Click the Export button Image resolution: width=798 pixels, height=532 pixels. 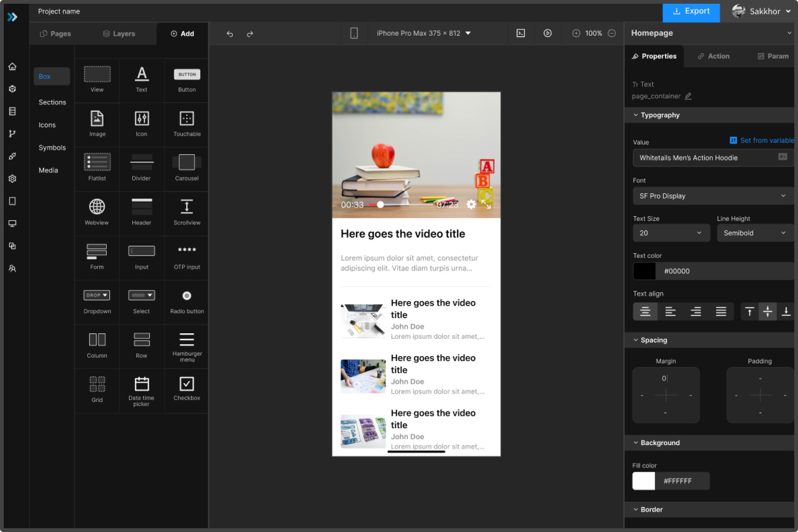point(691,11)
